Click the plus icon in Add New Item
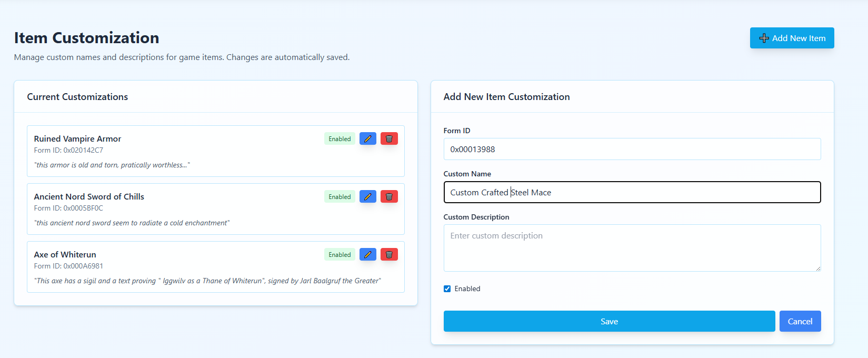 (x=764, y=38)
